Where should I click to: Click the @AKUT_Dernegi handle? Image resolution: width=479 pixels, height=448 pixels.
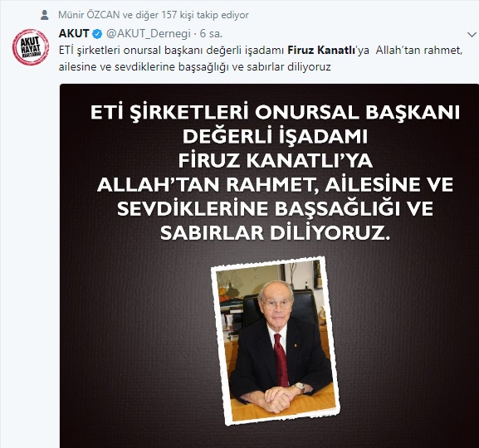[x=148, y=34]
